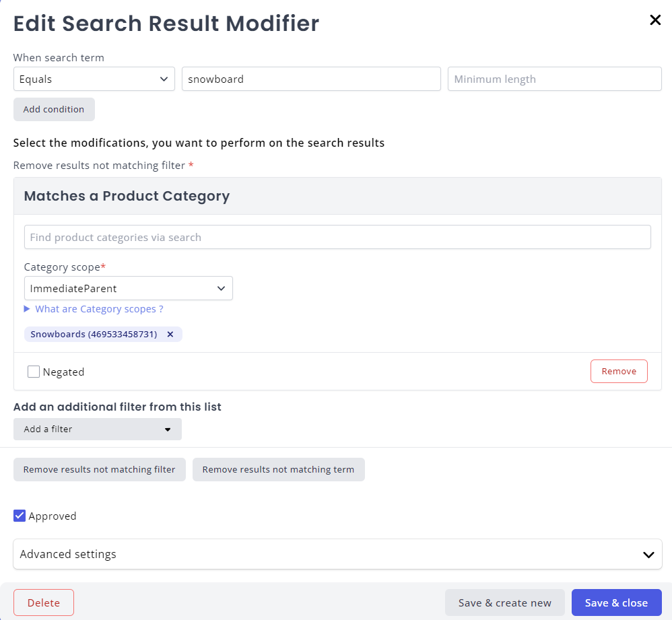The image size is (672, 620).
Task: Open the What are Category scopes help
Action: pyautogui.click(x=98, y=309)
